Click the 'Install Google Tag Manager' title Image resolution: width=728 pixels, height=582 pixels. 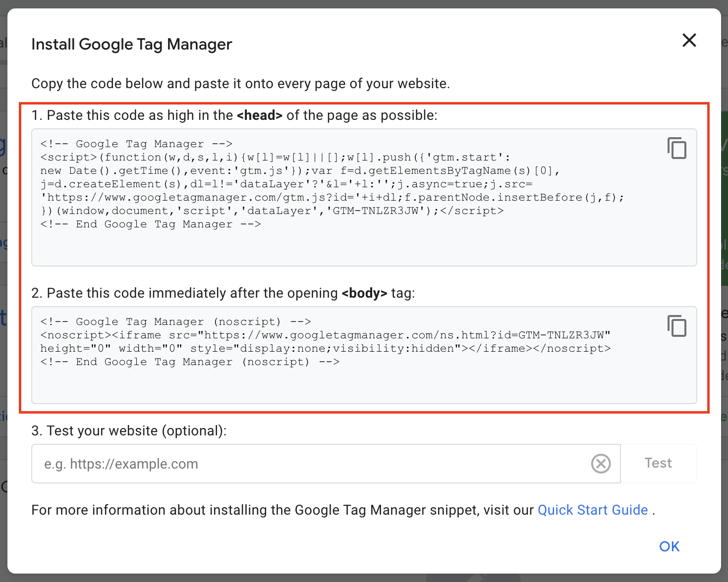point(132,45)
